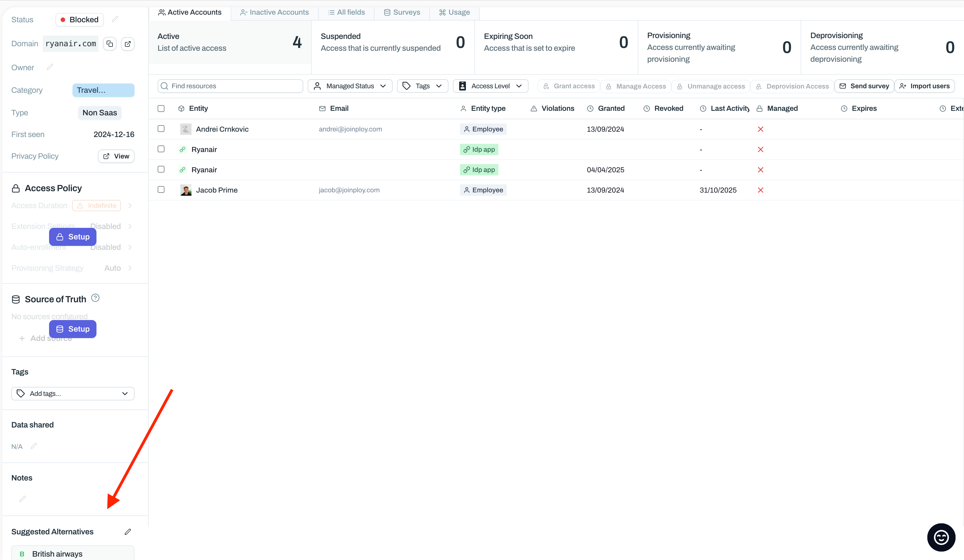Image resolution: width=964 pixels, height=560 pixels.
Task: Click the Source of Truth help icon
Action: (95, 298)
